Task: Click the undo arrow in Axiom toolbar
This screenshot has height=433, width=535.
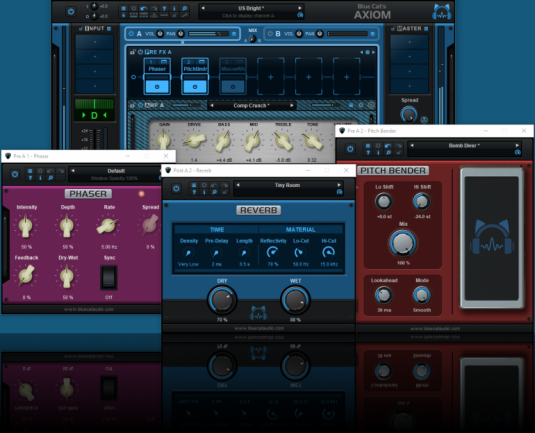Action: pos(144,8)
